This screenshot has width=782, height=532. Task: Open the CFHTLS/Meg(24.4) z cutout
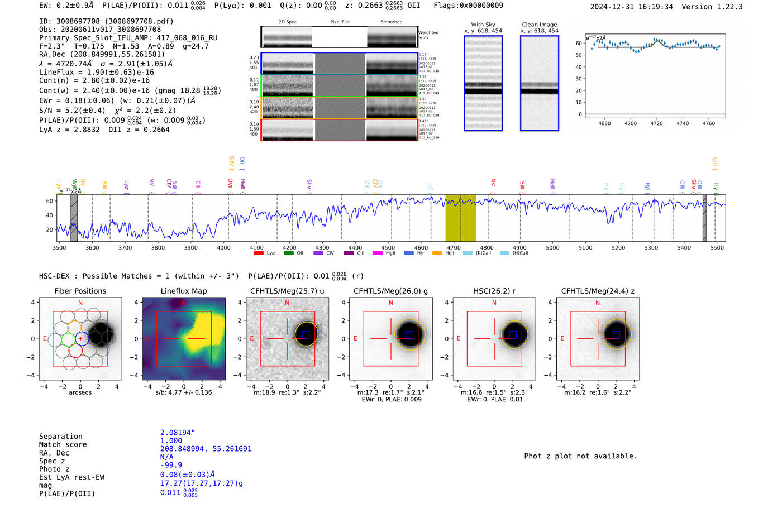598,339
